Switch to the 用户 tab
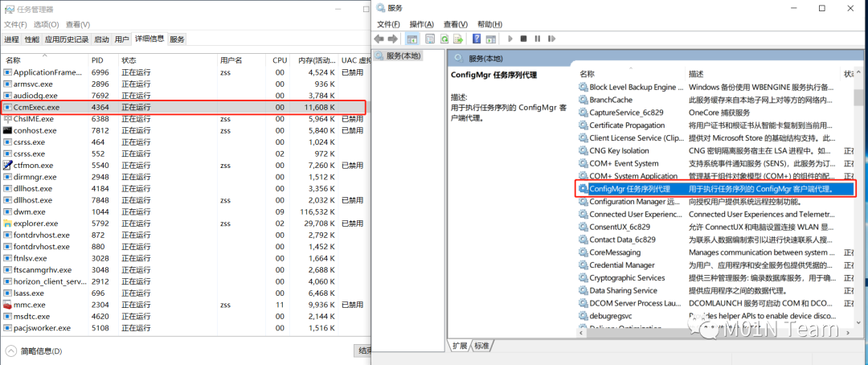Screen dimensions: 868x365 click(x=122, y=39)
